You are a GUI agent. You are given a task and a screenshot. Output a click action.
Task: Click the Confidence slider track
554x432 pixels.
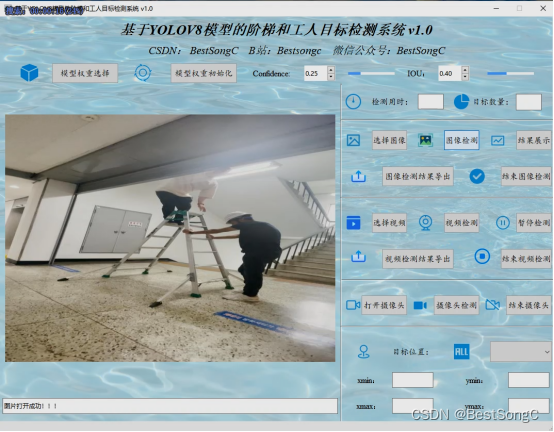click(371, 73)
